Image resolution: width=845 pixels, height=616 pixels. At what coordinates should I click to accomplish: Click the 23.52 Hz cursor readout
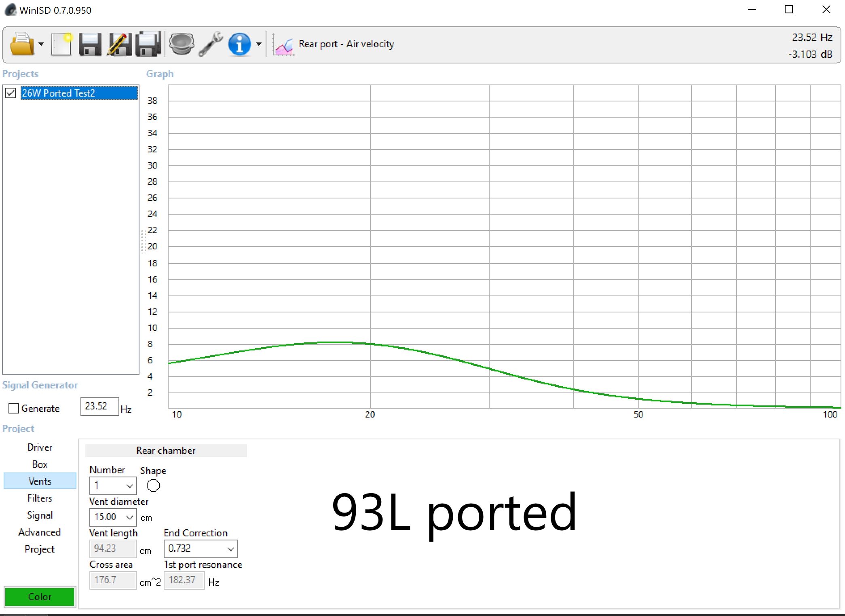tap(812, 37)
